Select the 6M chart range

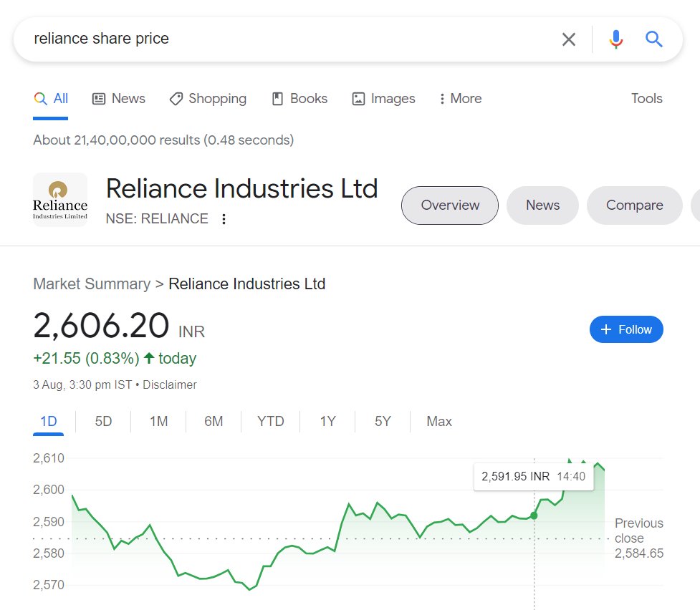click(214, 421)
